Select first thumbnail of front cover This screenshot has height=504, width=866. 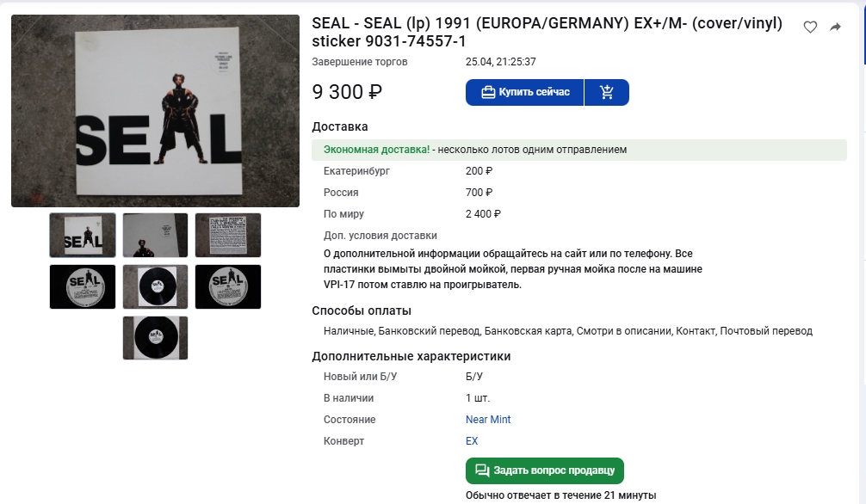pos(83,235)
